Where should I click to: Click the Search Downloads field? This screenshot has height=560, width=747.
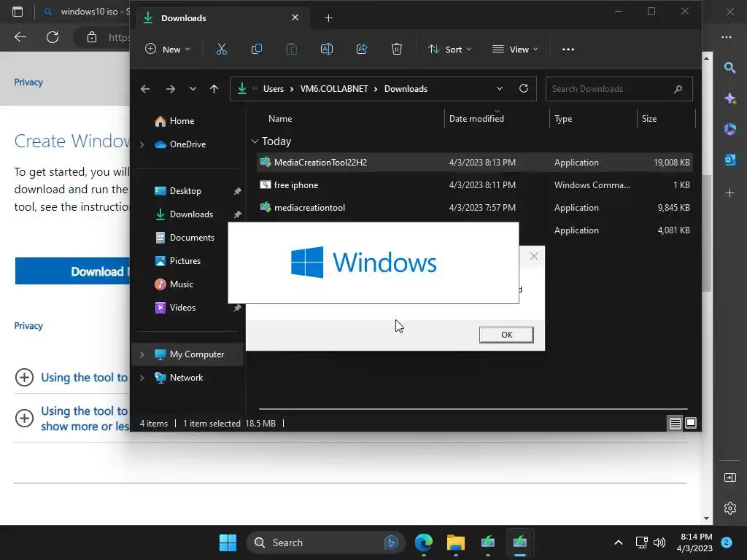tap(619, 88)
